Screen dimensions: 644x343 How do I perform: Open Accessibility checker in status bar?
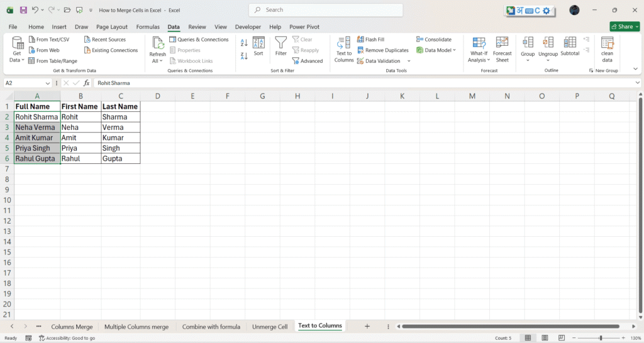[x=67, y=338]
